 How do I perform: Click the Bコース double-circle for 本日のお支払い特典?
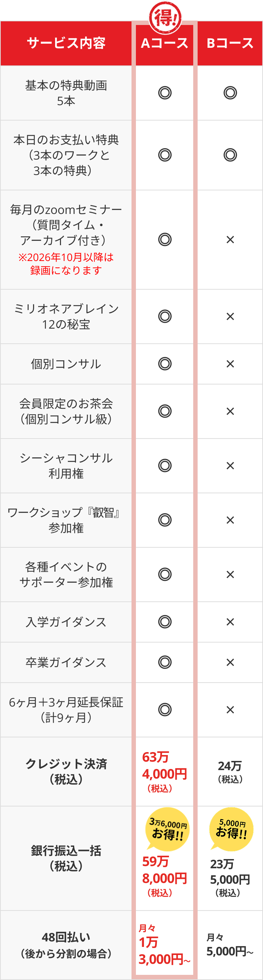230,155
